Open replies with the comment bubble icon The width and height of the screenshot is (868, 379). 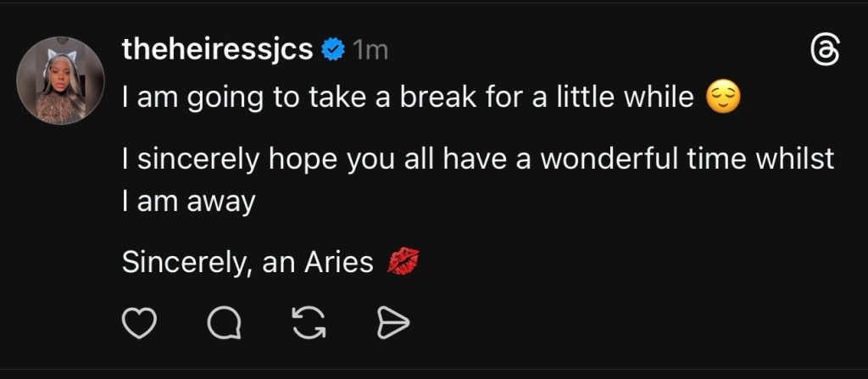[224, 323]
